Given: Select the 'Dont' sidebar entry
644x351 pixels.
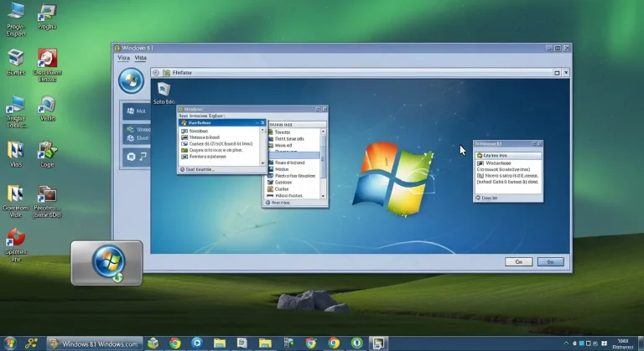Looking at the screenshot, I should click(x=138, y=138).
